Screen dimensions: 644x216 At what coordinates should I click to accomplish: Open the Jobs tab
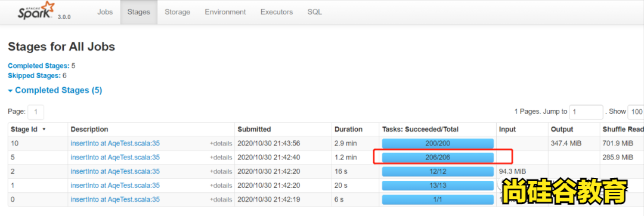point(105,12)
